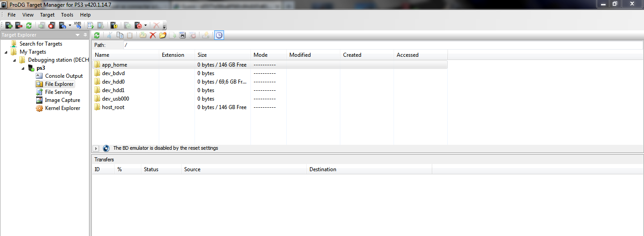This screenshot has height=236, width=644.
Task: Sort by Size column header
Action: tap(223, 55)
